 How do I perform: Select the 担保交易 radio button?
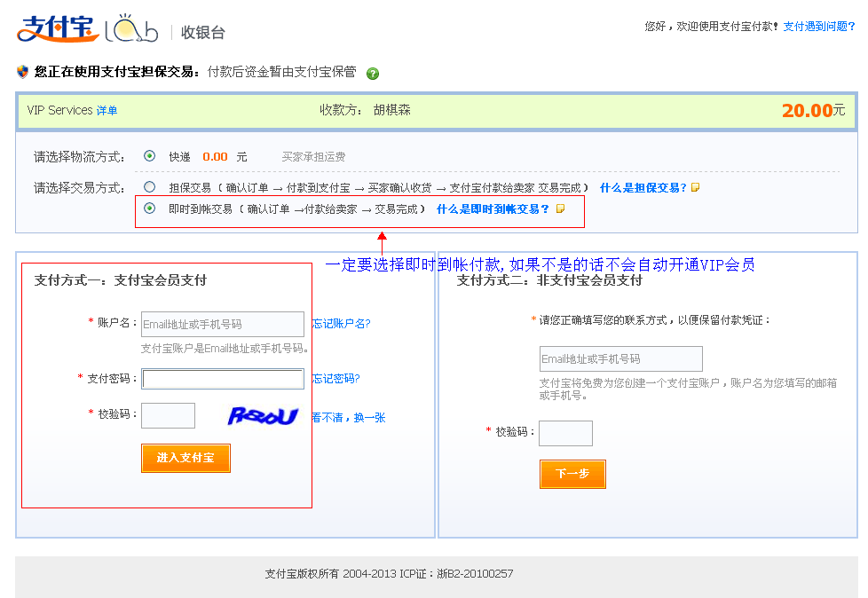(x=149, y=187)
